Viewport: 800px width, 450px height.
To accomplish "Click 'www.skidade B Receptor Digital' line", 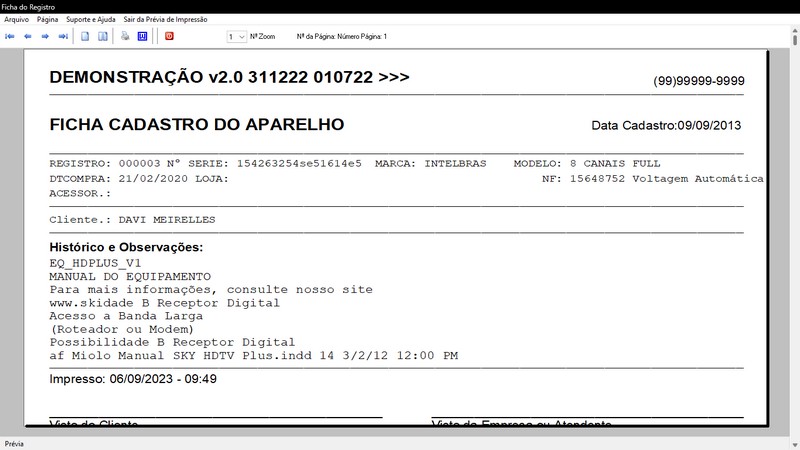I will 164,303.
